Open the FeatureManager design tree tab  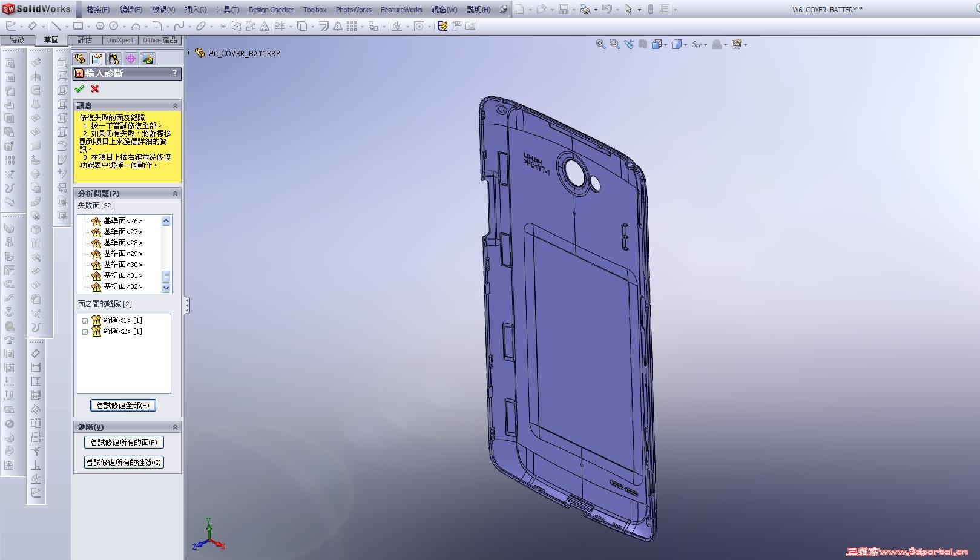click(x=80, y=59)
